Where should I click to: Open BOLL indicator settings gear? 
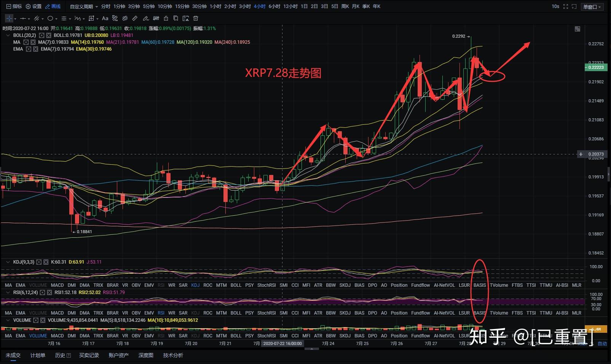click(41, 35)
